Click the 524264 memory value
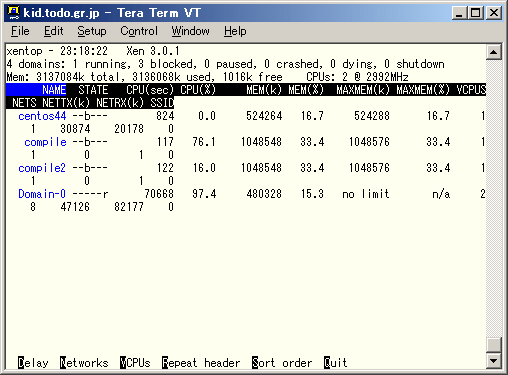This screenshot has width=508, height=375. click(x=264, y=116)
